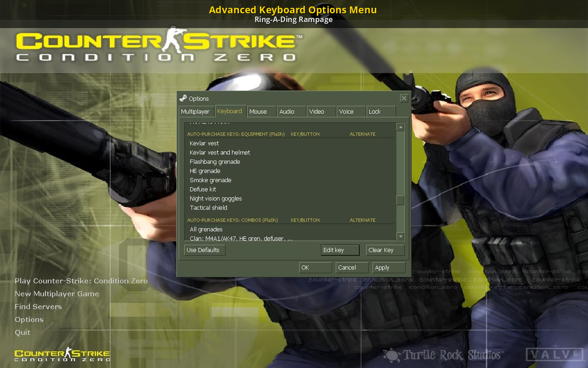Click New Multiplayer Game menu entry
The width and height of the screenshot is (588, 368).
point(57,294)
